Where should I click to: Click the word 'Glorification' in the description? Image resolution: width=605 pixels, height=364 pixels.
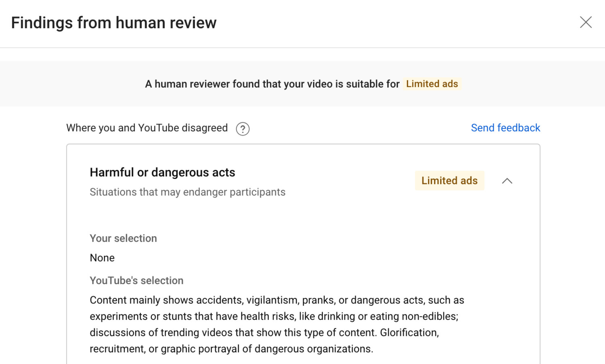point(409,333)
